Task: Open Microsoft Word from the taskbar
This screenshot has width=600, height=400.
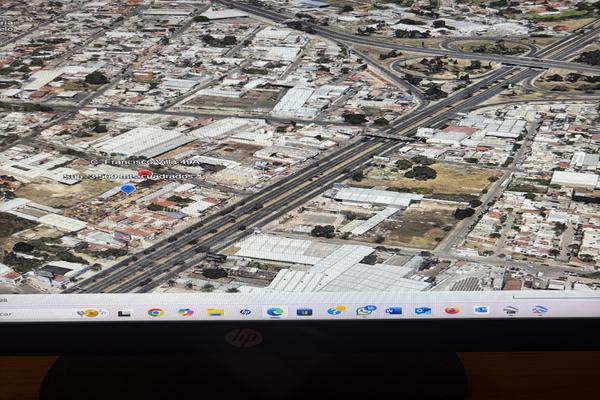Action: tap(394, 311)
